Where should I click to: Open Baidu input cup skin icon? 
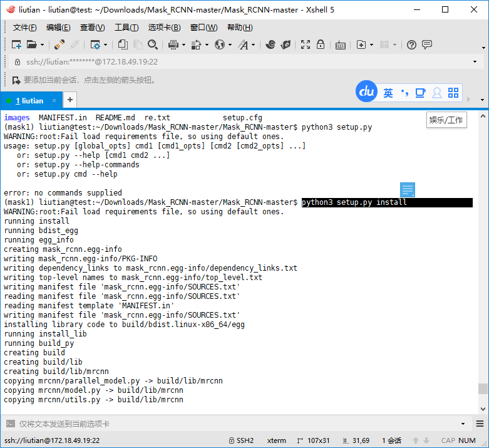pyautogui.click(x=420, y=93)
